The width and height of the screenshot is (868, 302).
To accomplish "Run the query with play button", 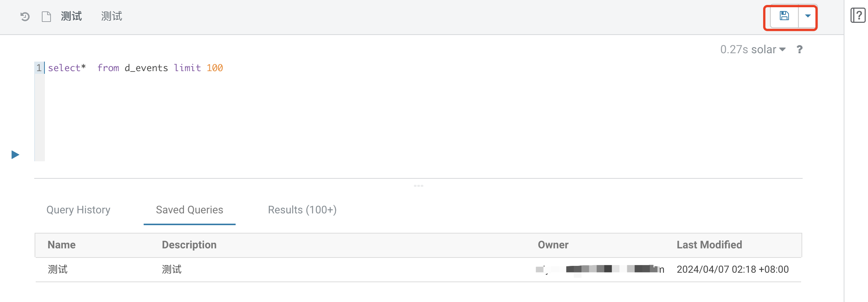I will [15, 155].
